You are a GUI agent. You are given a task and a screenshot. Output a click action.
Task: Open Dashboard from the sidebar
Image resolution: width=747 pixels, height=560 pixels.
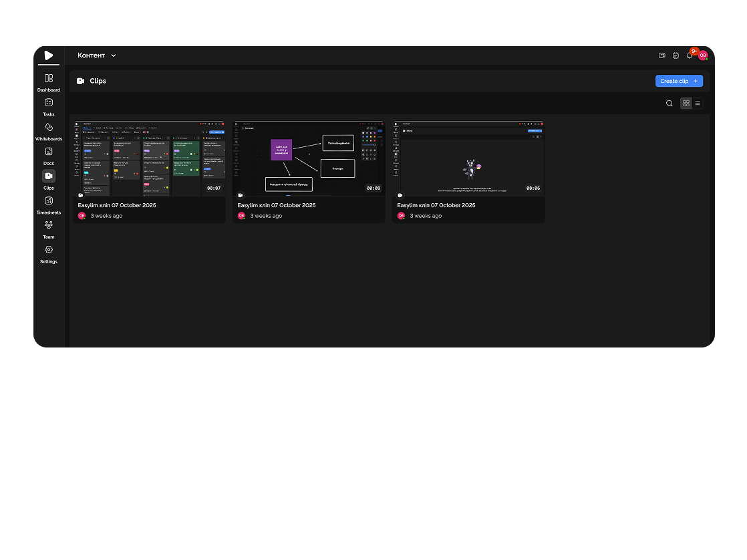(x=49, y=82)
